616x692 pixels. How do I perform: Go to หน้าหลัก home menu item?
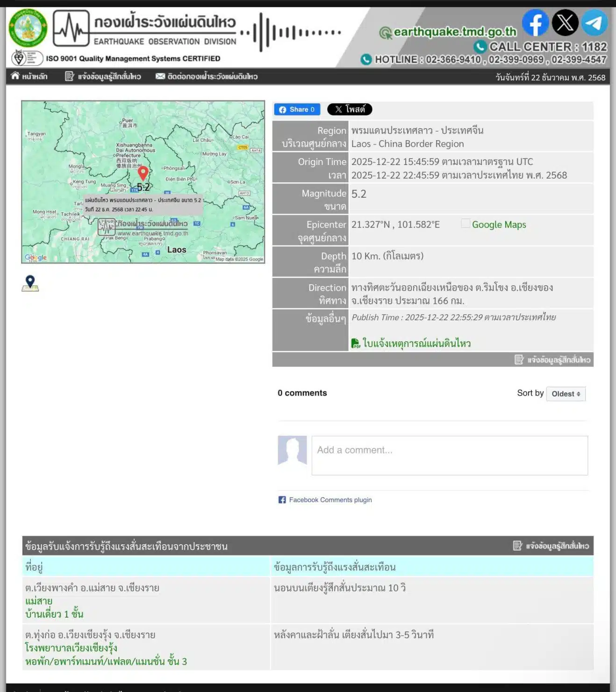pyautogui.click(x=29, y=76)
